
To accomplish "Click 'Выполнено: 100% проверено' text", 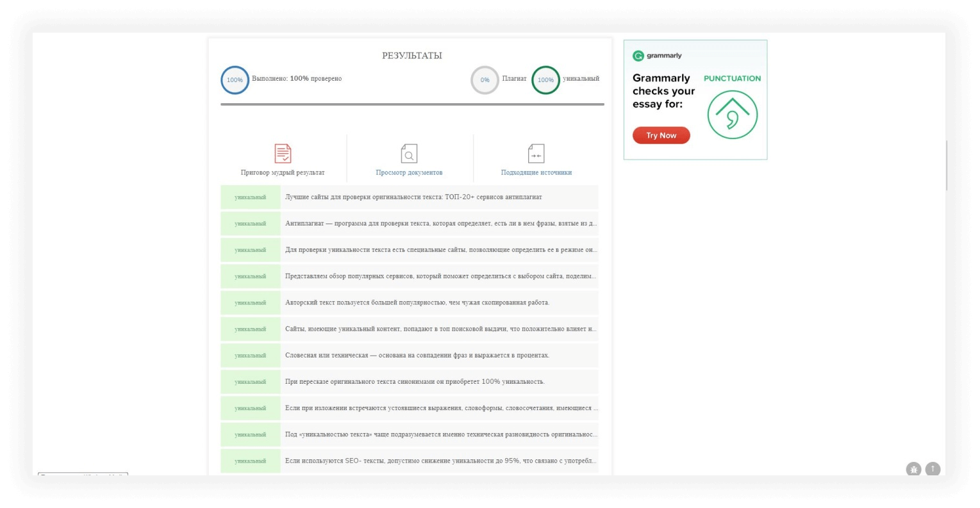I will (297, 78).
